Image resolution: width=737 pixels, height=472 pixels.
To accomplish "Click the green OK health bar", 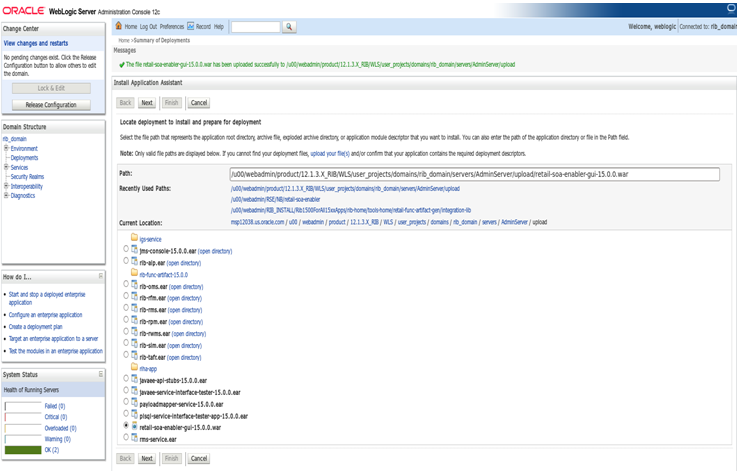I will point(23,450).
